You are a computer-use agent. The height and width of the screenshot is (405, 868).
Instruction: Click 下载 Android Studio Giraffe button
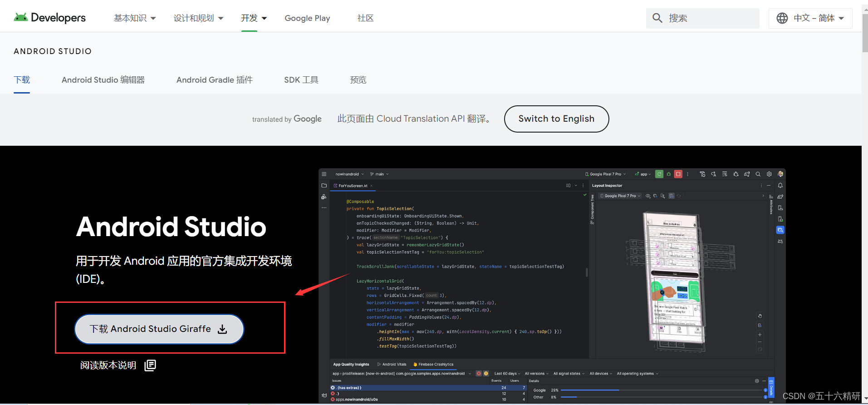(159, 329)
